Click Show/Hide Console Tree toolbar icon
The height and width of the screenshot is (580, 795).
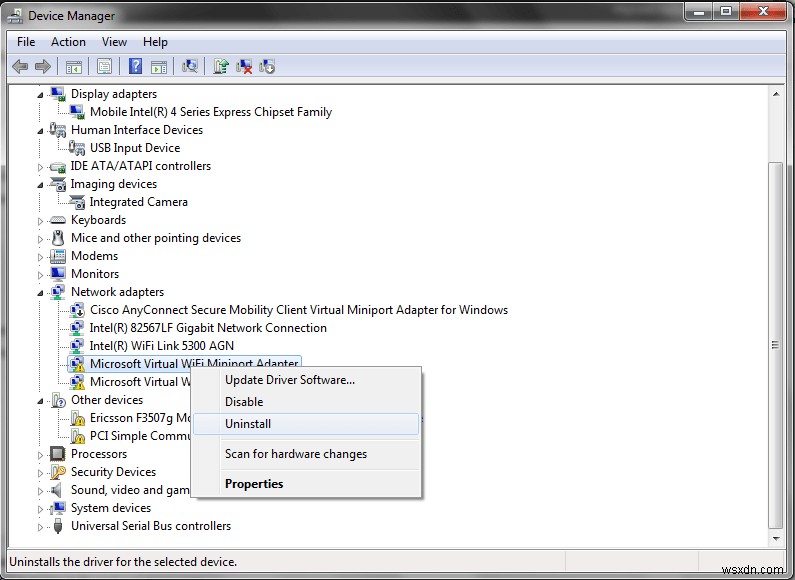[74, 66]
